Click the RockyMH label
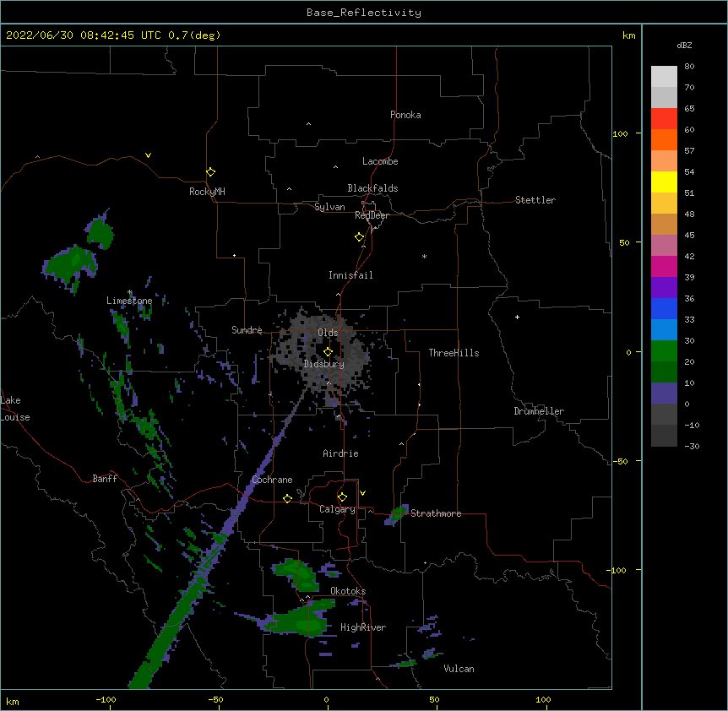 tap(207, 192)
